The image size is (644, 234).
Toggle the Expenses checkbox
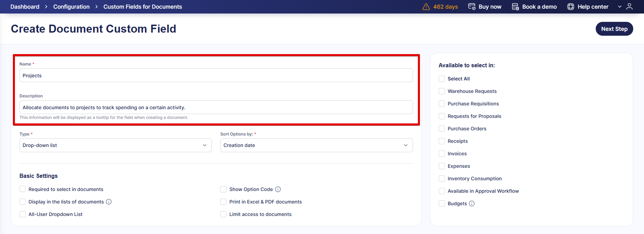[442, 166]
